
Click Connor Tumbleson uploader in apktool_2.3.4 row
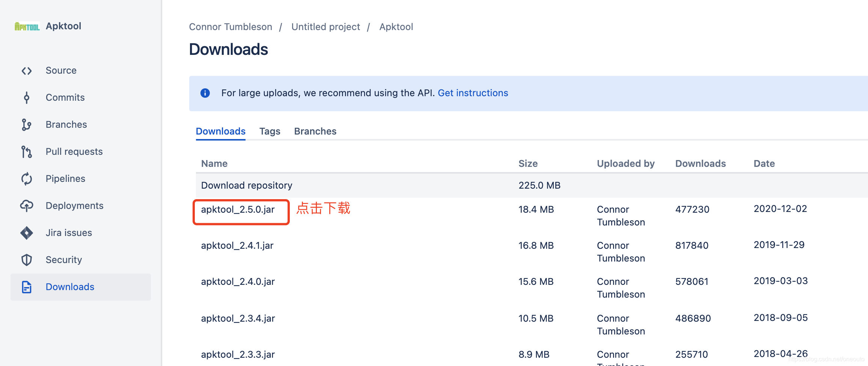pos(621,325)
